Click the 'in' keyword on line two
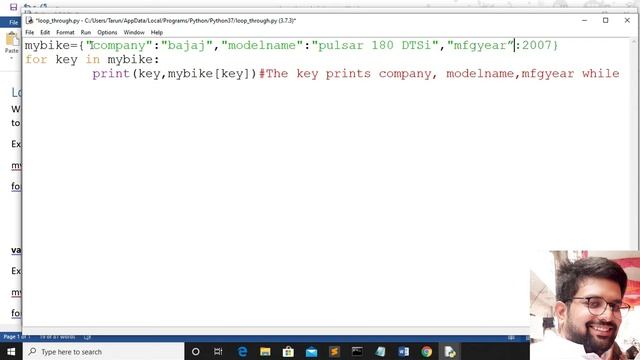 coord(93,60)
